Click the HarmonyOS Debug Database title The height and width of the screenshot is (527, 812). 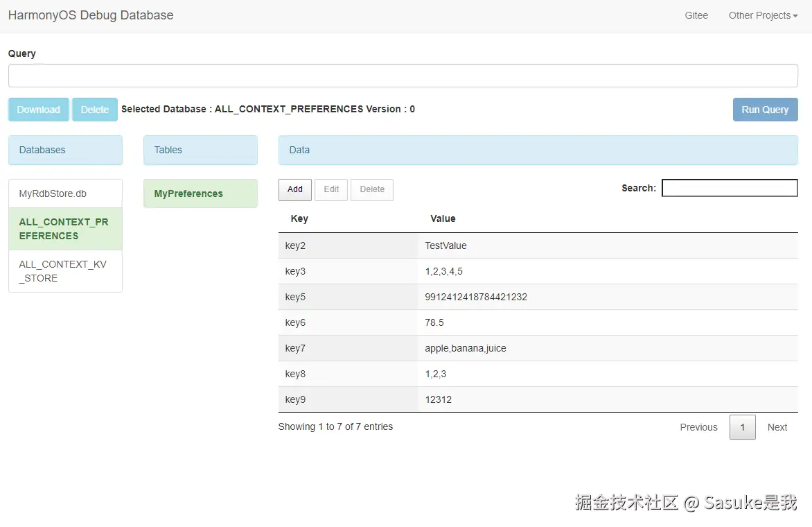[91, 15]
